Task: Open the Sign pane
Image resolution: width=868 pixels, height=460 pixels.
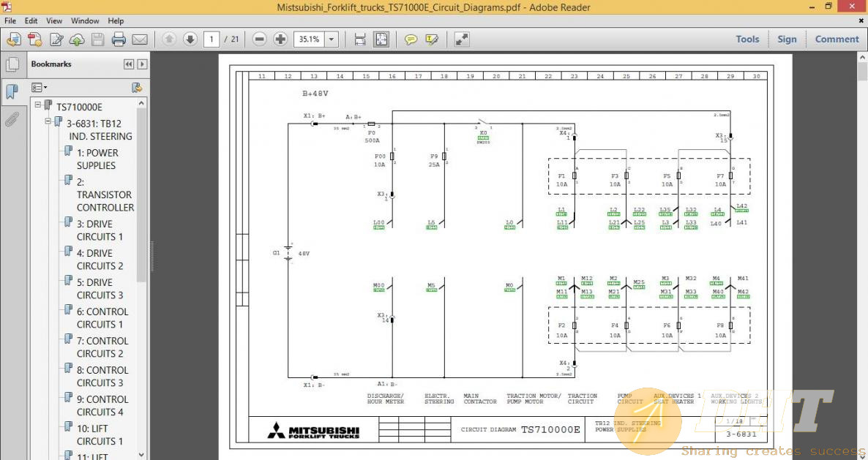Action: pos(787,39)
